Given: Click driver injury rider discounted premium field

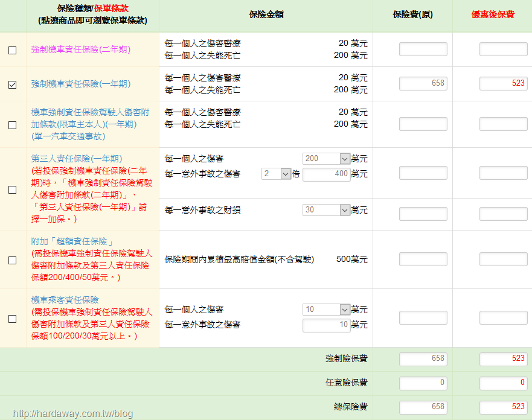Looking at the screenshot, I should coord(504,124).
